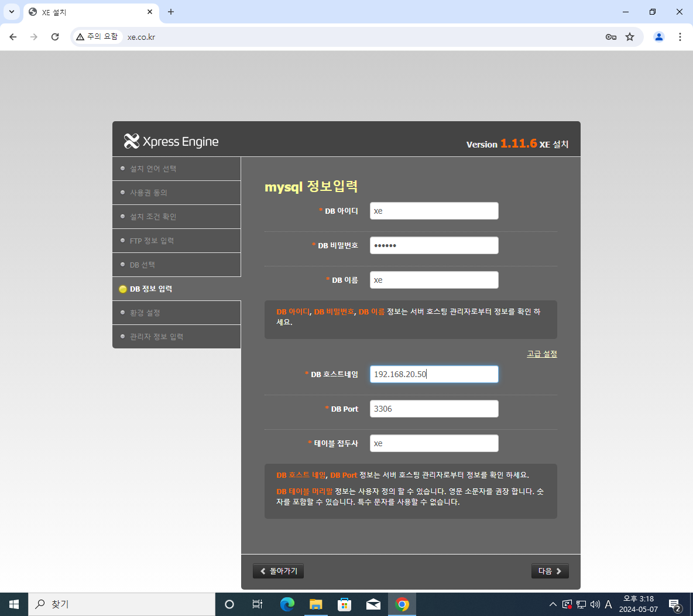
Task: Click the DB 비밀번호 password field
Action: [x=434, y=245]
